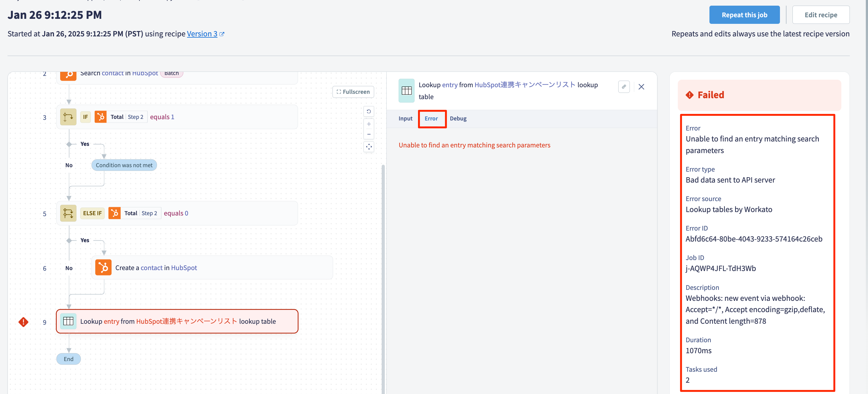Viewport: 868px width, 394px height.
Task: Click the IF label badge in step 3
Action: pos(85,117)
